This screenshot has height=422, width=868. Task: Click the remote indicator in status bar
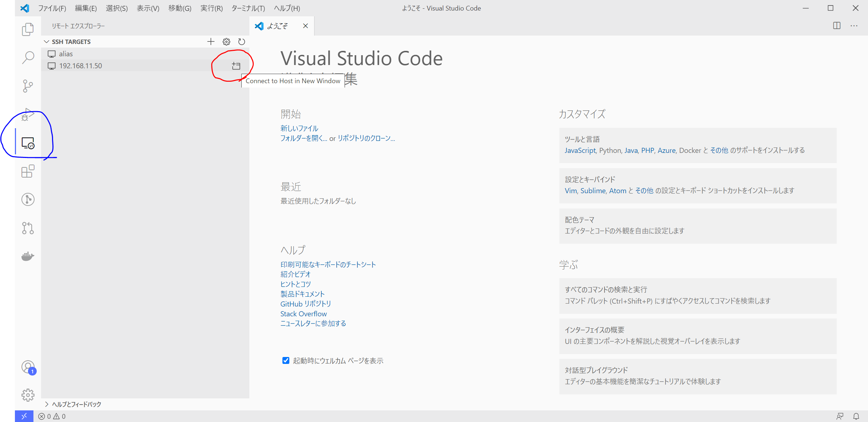[x=24, y=416]
